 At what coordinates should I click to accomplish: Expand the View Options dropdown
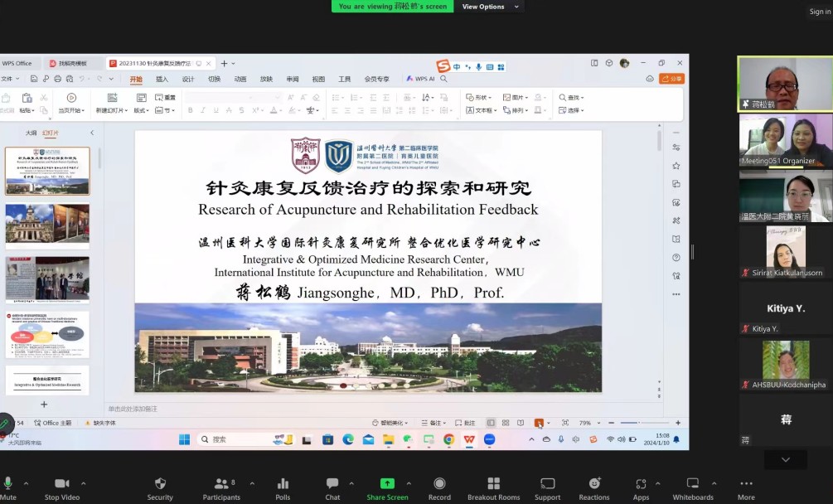491,7
